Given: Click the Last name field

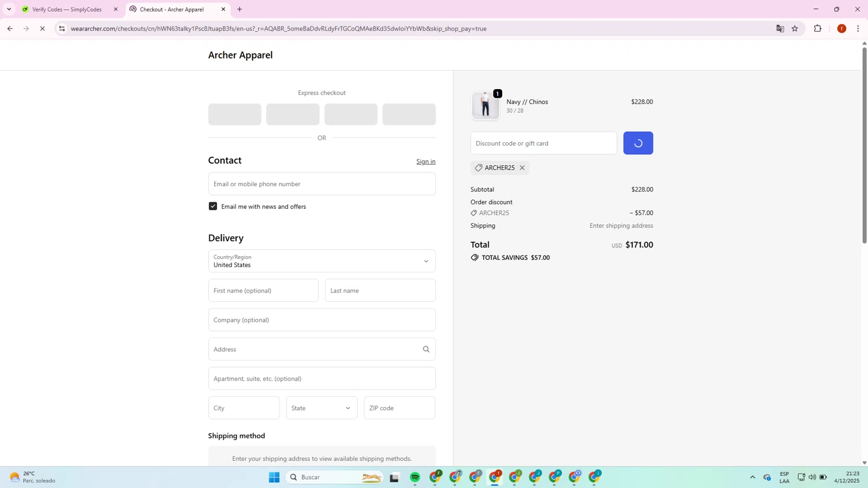Looking at the screenshot, I should (x=380, y=290).
